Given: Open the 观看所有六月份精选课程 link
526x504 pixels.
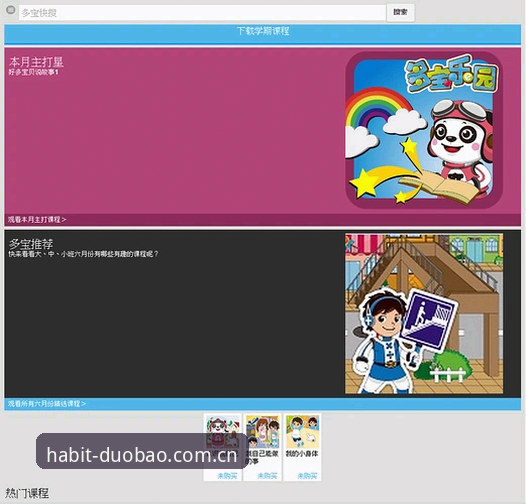Looking at the screenshot, I should click(x=47, y=403).
